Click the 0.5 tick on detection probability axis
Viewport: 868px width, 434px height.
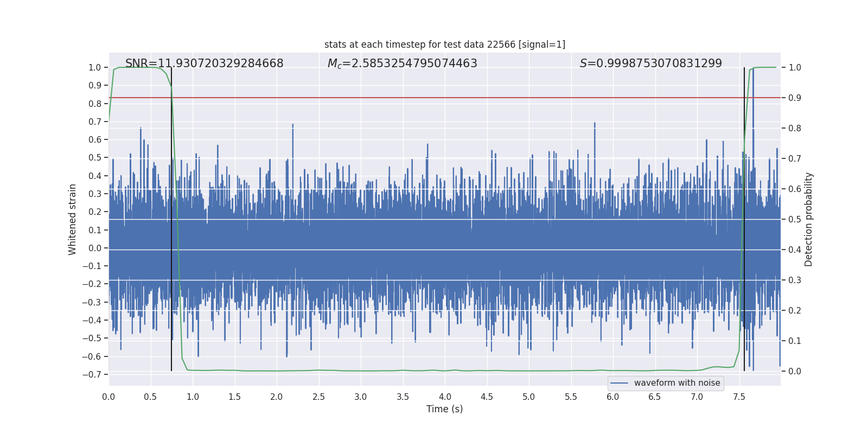[x=795, y=220]
